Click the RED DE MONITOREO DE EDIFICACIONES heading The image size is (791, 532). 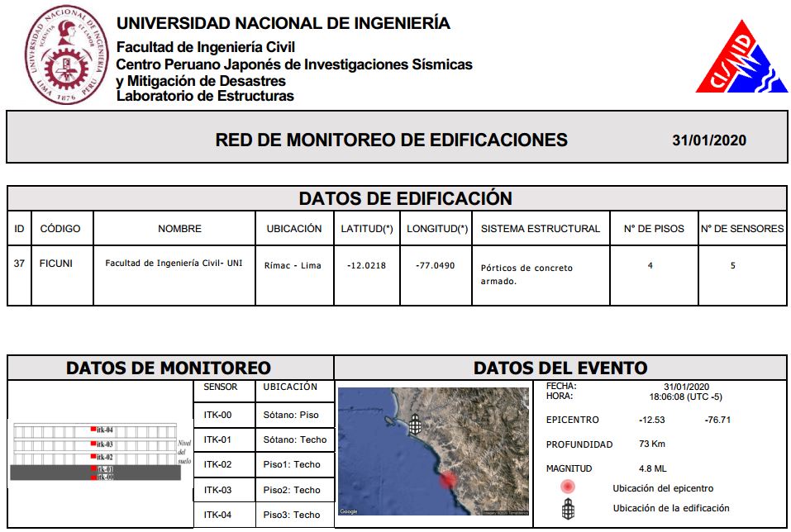tap(392, 140)
